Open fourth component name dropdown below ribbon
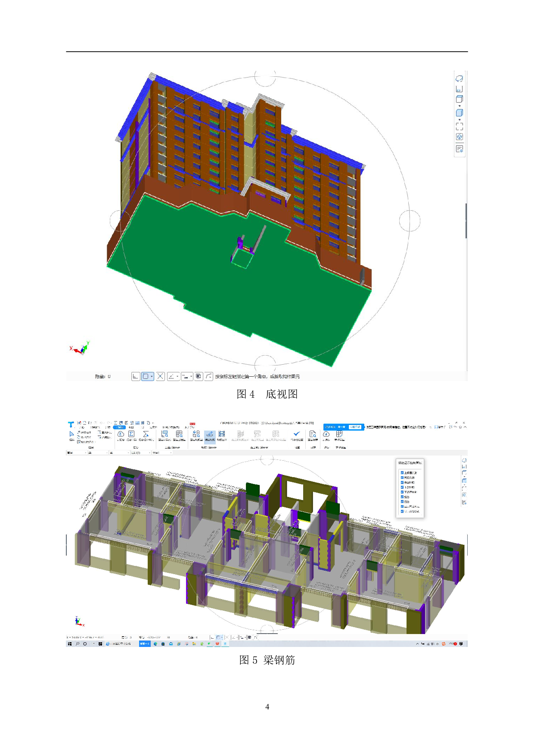The width and height of the screenshot is (534, 756). point(141,453)
